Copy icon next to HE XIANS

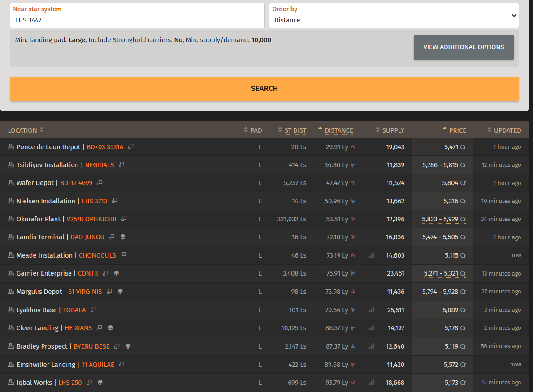[99, 328]
